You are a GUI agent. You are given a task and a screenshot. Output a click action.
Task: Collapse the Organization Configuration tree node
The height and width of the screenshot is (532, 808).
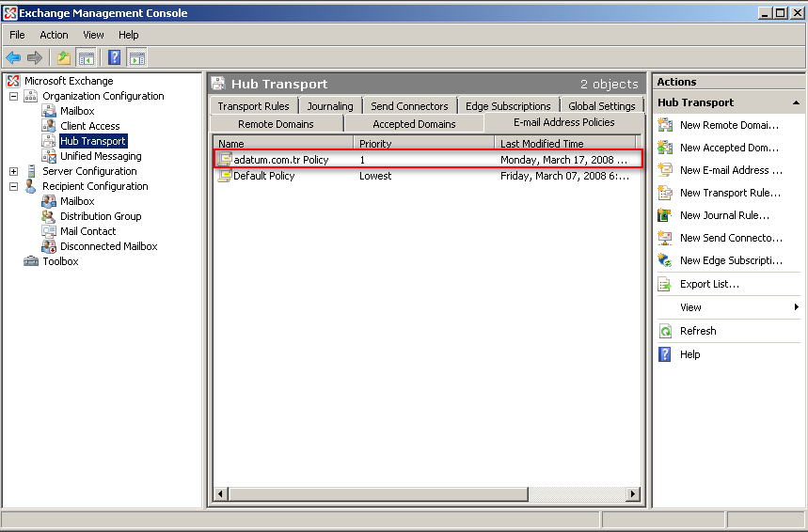coord(14,96)
